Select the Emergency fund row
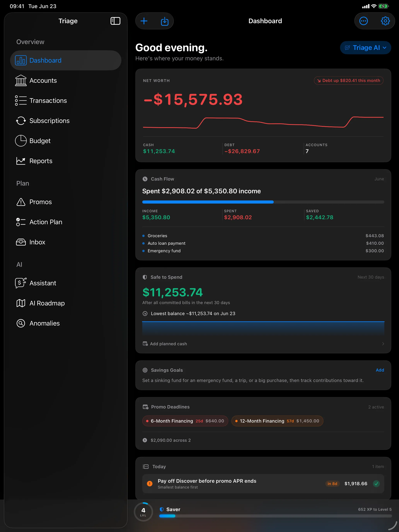Viewport: 399px width, 532px height. 263,251
